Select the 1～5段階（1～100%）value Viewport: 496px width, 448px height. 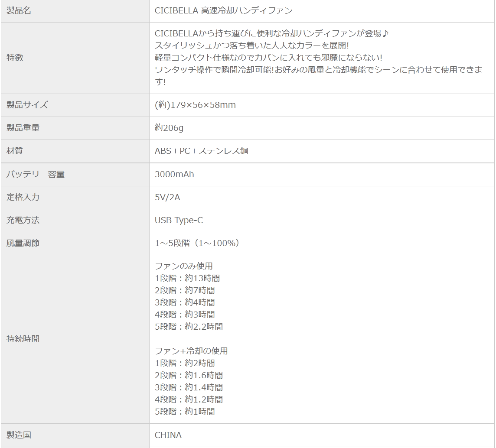click(x=198, y=243)
